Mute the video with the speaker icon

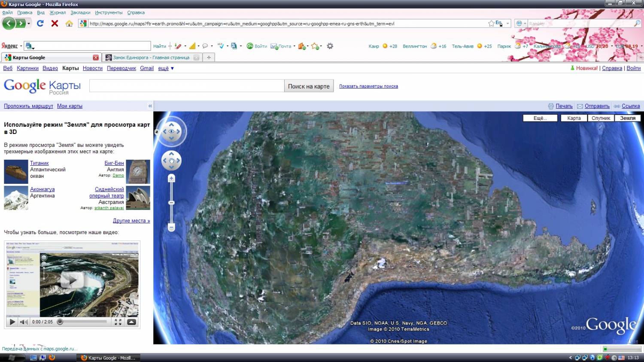pos(24,322)
